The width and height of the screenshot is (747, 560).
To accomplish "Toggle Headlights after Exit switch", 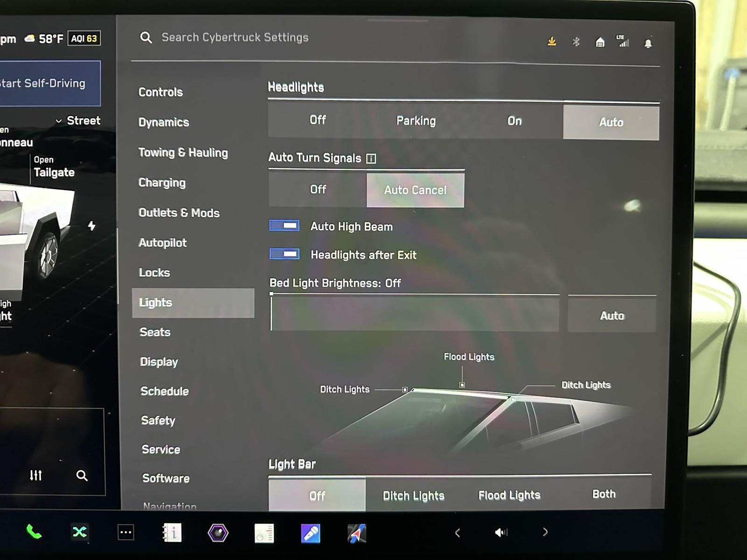I will click(x=285, y=254).
